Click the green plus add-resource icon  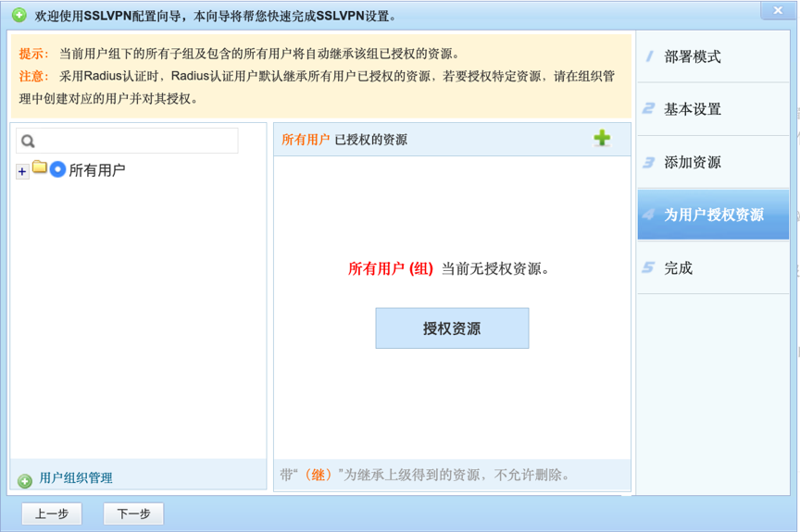[602, 138]
